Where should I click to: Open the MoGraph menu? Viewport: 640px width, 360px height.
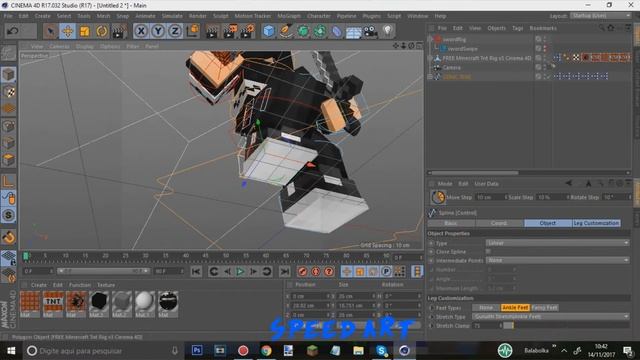[289, 16]
